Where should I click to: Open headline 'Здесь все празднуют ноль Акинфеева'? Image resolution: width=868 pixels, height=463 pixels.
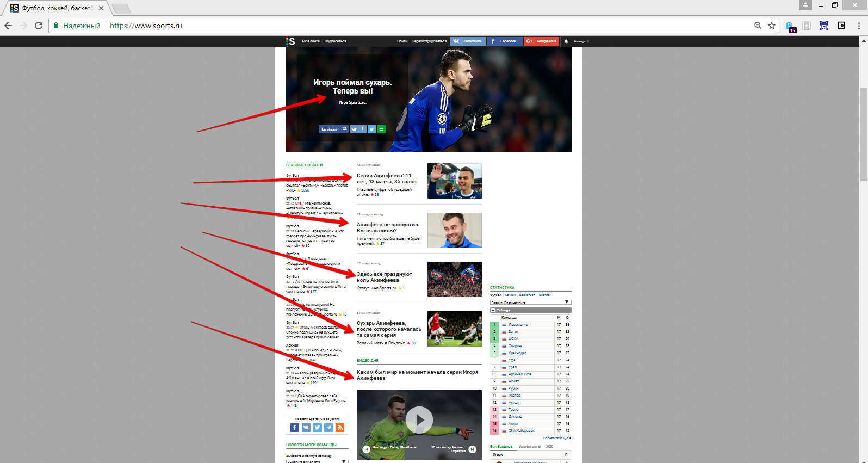(x=385, y=277)
